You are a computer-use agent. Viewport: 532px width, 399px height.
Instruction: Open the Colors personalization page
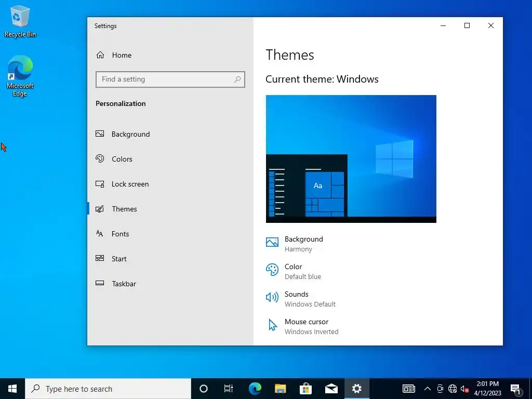pos(170,159)
